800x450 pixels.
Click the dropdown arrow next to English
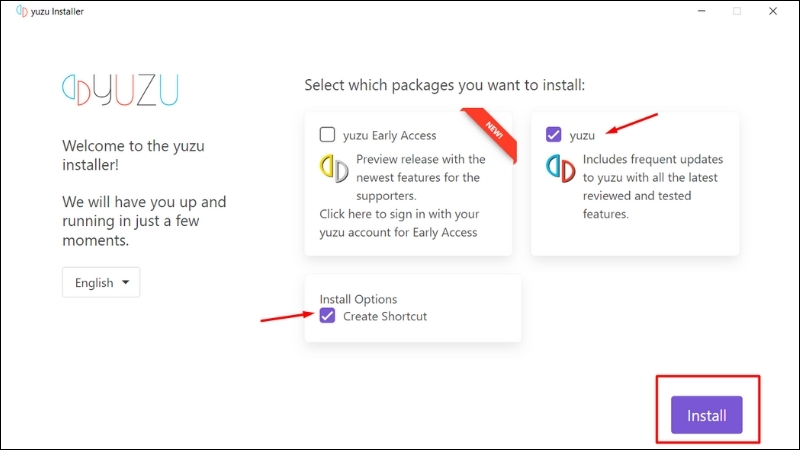click(x=126, y=282)
